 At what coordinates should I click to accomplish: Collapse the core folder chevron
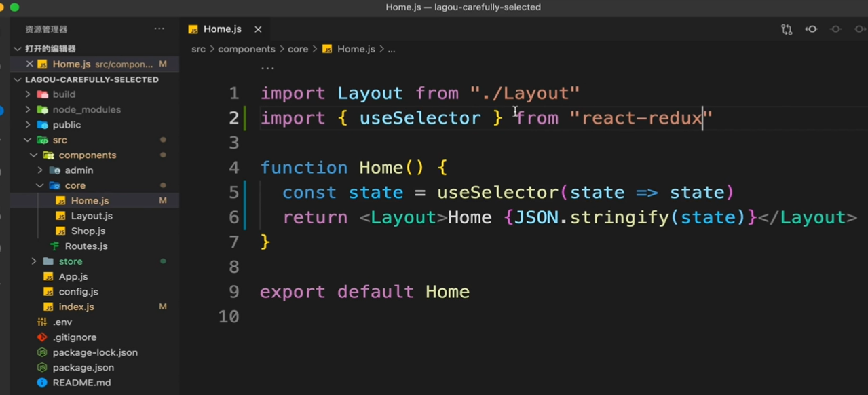[x=40, y=185]
